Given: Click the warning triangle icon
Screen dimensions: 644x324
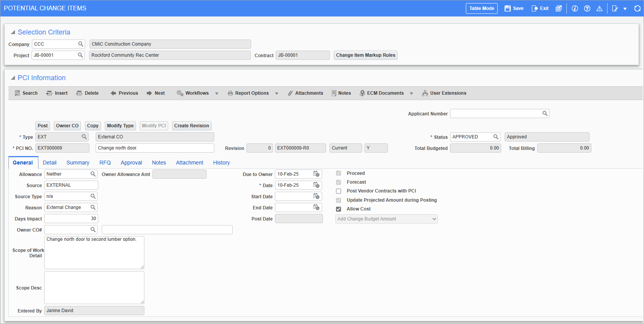Looking at the screenshot, I should [599, 8].
